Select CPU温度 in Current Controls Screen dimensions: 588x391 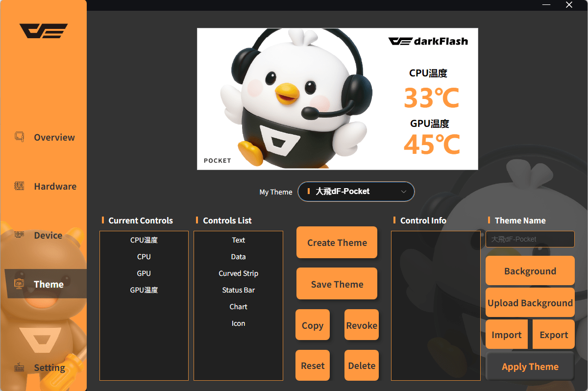[x=144, y=240]
